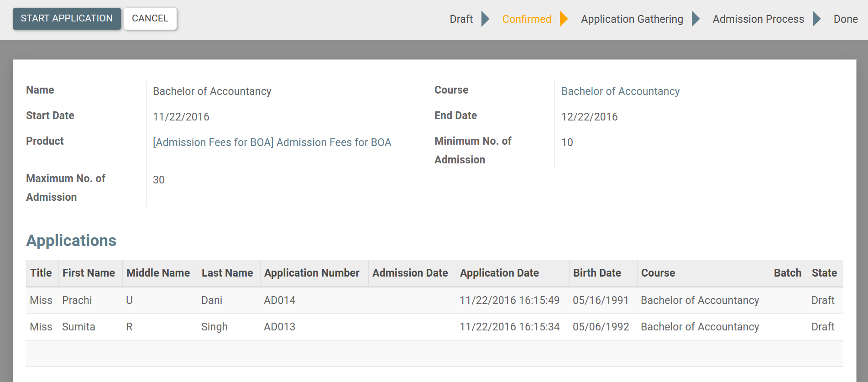This screenshot has height=382, width=868.
Task: Sort by Application Number column
Action: pyautogui.click(x=312, y=273)
